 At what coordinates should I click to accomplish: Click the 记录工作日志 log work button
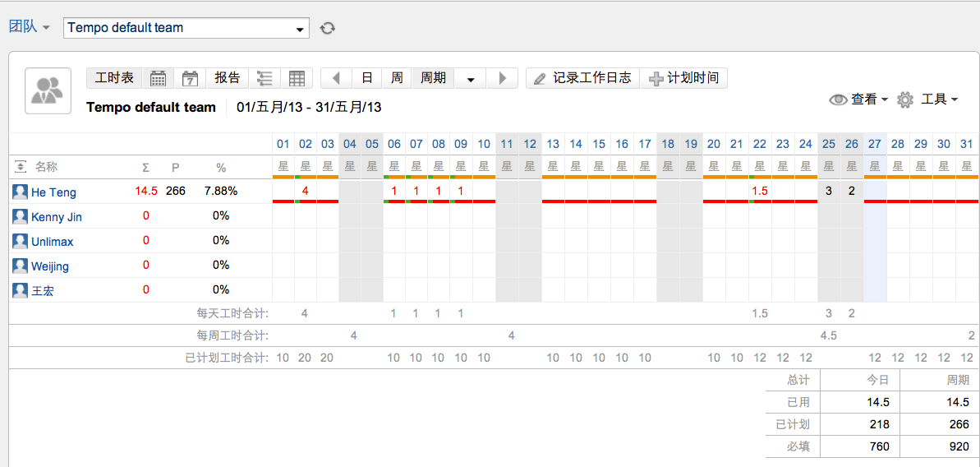(x=582, y=78)
